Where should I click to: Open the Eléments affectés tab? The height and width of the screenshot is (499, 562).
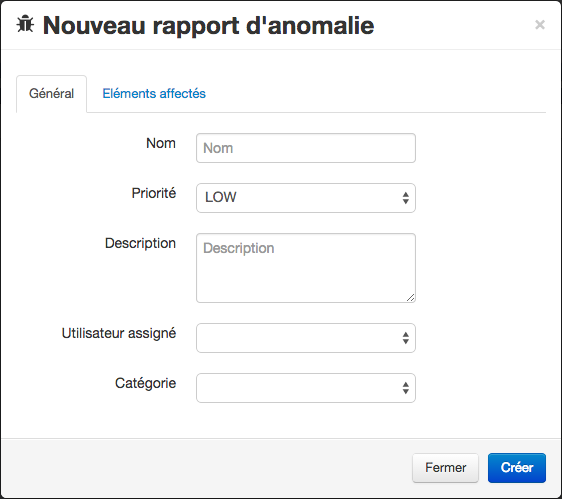pyautogui.click(x=154, y=94)
